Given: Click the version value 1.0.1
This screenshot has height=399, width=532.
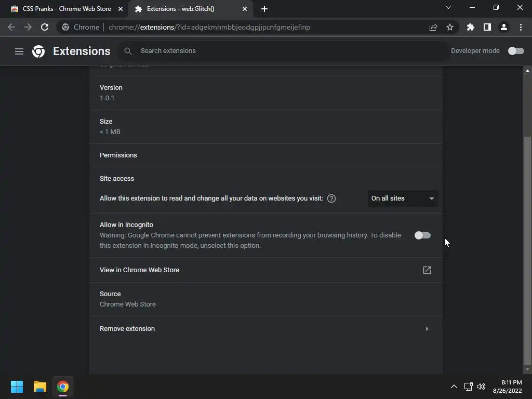Looking at the screenshot, I should [107, 98].
